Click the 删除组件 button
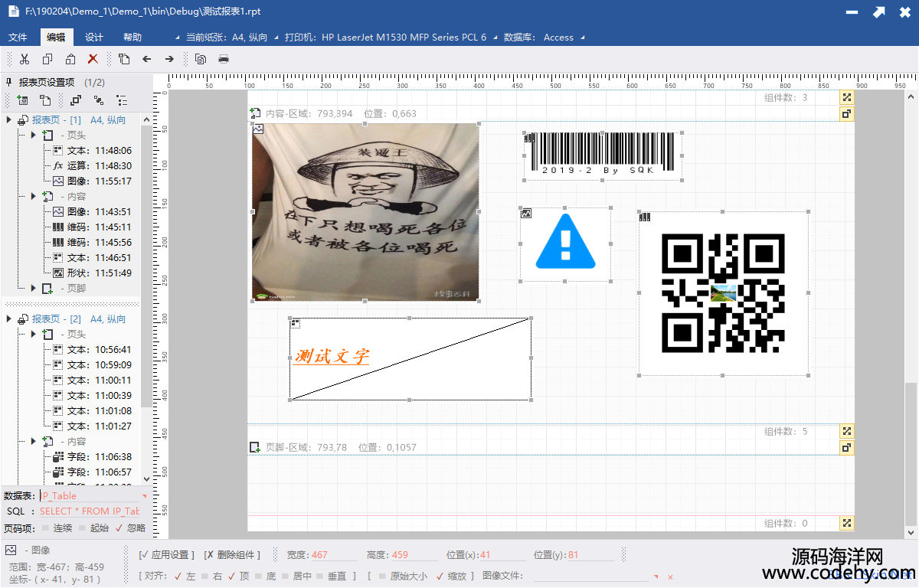 232,555
